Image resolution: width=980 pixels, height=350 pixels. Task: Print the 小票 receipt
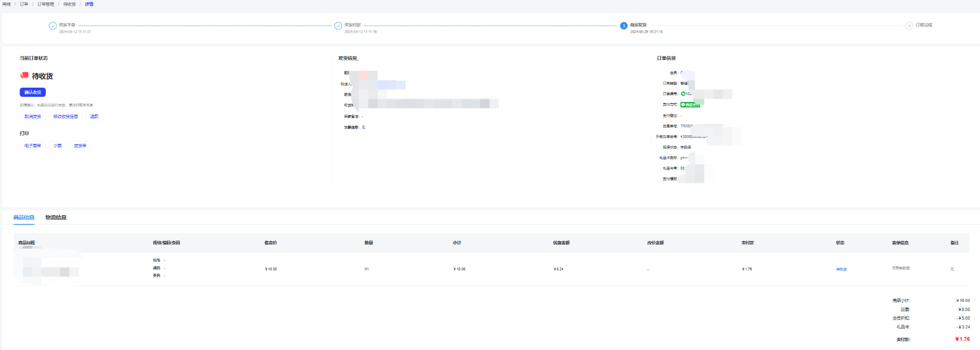point(58,146)
